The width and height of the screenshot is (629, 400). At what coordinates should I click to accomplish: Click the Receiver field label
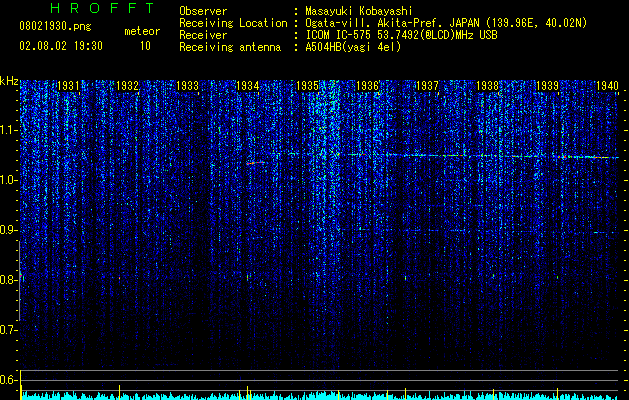[203, 35]
